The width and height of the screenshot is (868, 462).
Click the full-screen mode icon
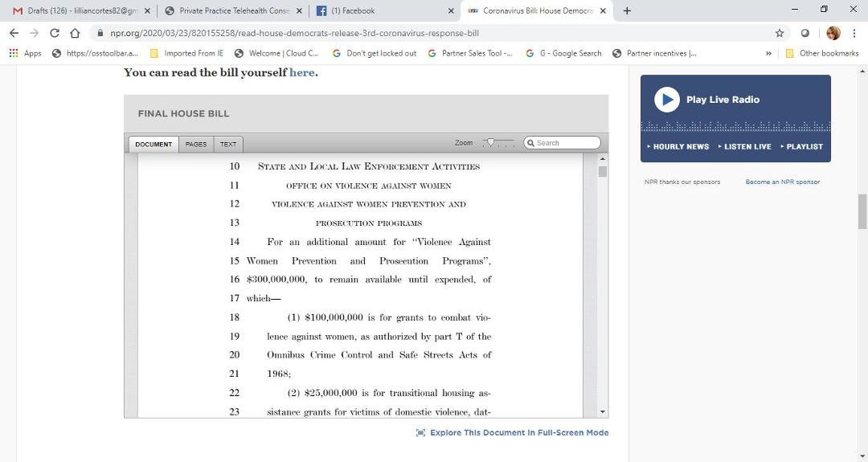(420, 433)
